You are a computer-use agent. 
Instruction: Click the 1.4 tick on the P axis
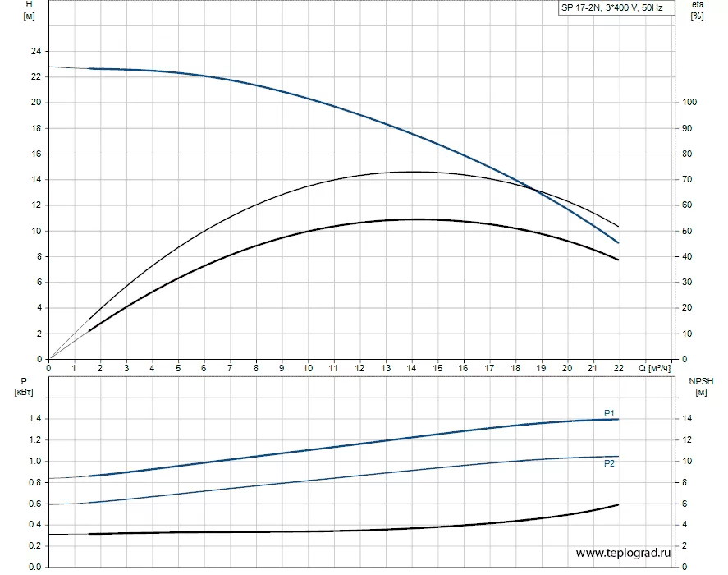34,419
